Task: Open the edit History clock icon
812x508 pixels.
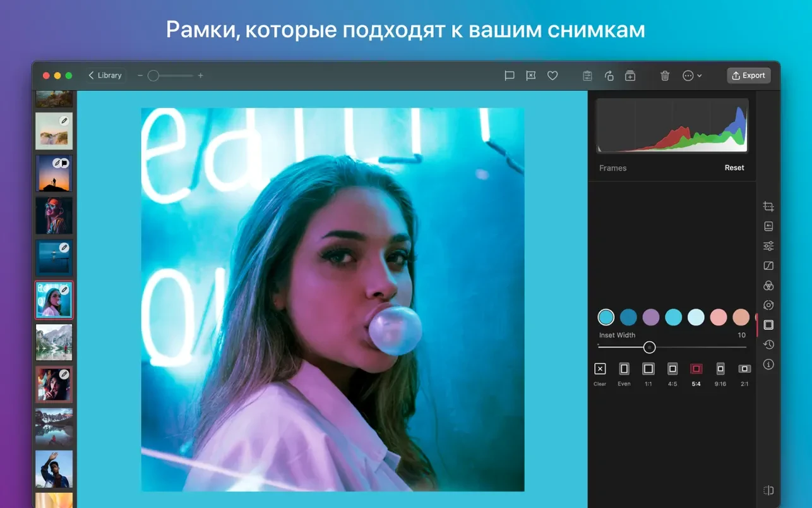Action: click(x=768, y=344)
